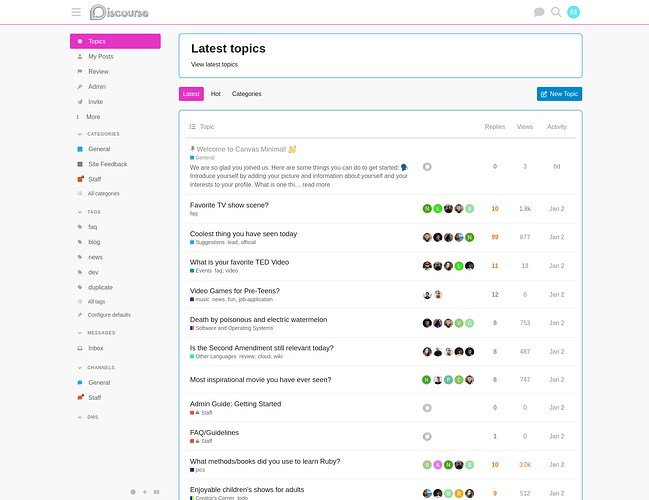Open Review flag item in sidebar
Viewport: 649px width, 500px height.
click(98, 72)
